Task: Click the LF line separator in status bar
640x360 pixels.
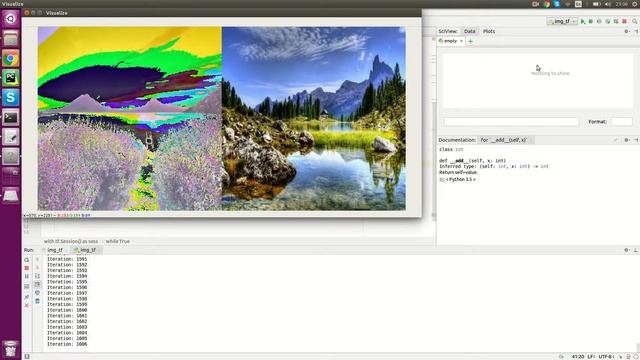Action: 591,357
